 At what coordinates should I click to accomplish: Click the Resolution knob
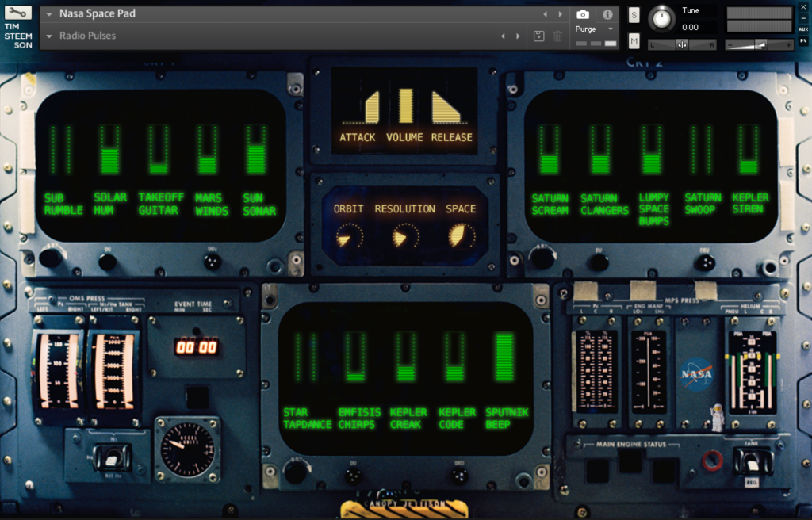pyautogui.click(x=405, y=237)
